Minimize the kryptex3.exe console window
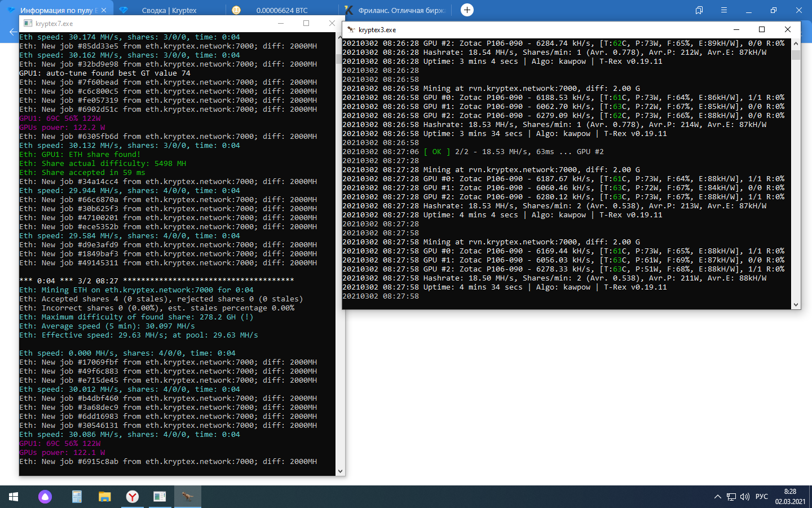The image size is (812, 508). pos(736,29)
